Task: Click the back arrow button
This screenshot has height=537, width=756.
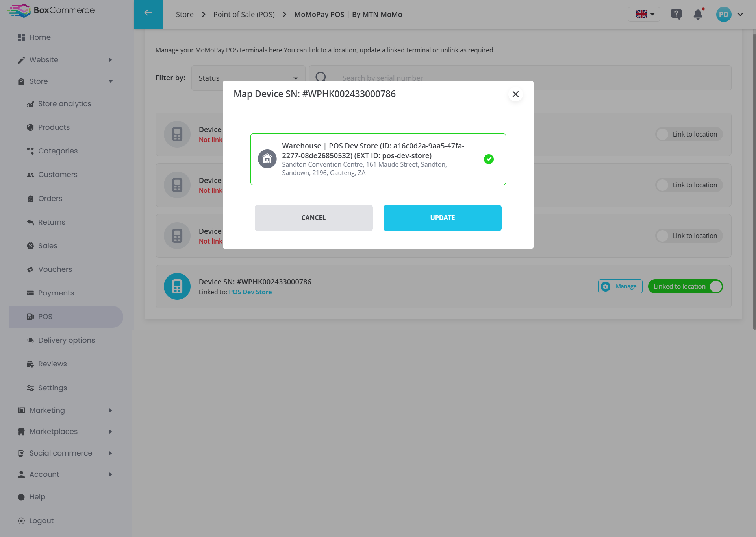Action: pyautogui.click(x=148, y=14)
